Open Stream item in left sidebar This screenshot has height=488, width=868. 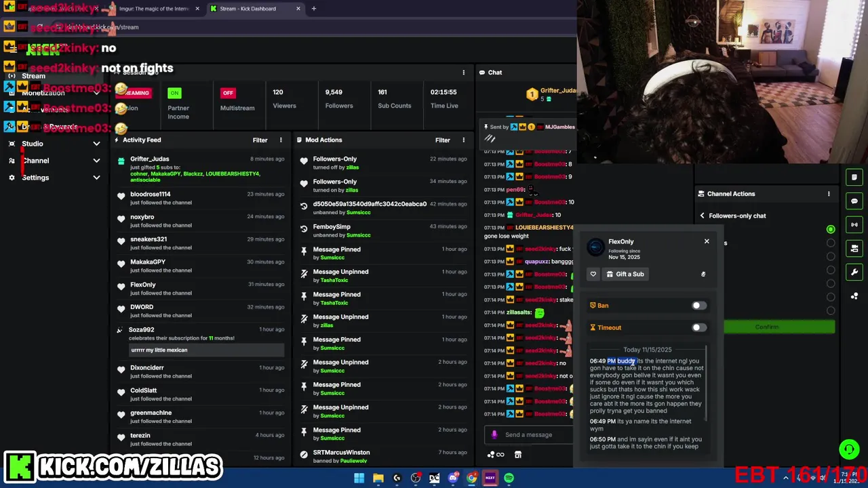click(33, 76)
